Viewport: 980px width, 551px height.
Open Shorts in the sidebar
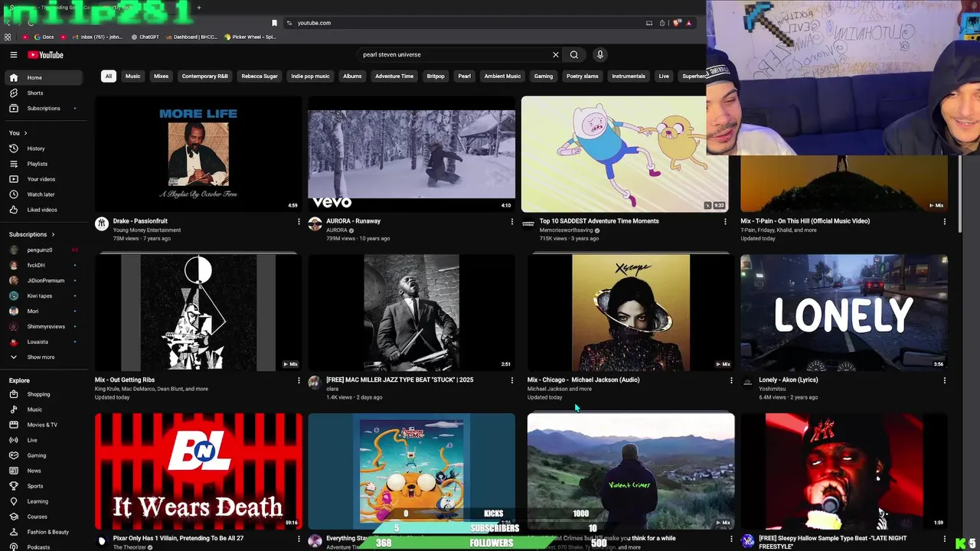coord(44,93)
